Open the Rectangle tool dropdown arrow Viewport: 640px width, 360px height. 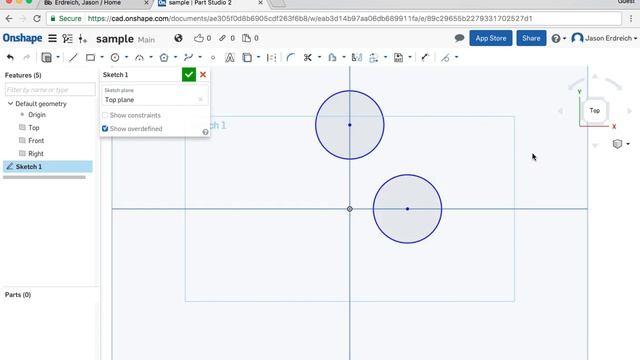(102, 58)
